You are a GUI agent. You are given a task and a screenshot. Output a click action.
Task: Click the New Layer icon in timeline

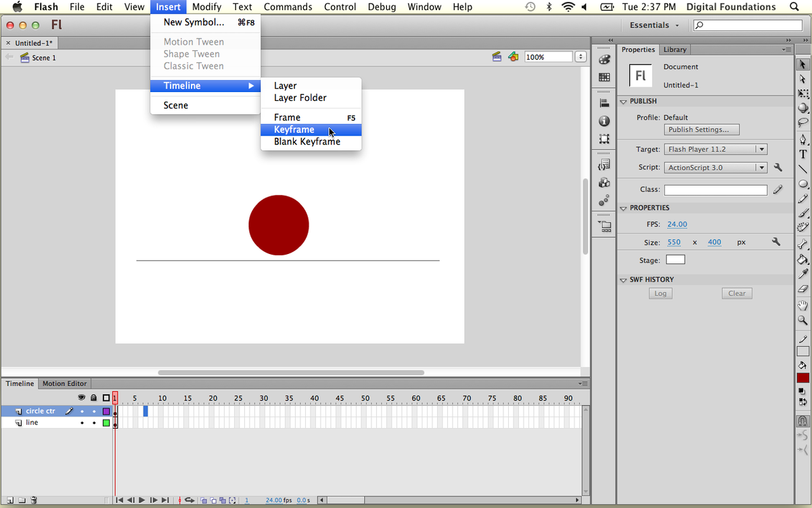coord(10,501)
